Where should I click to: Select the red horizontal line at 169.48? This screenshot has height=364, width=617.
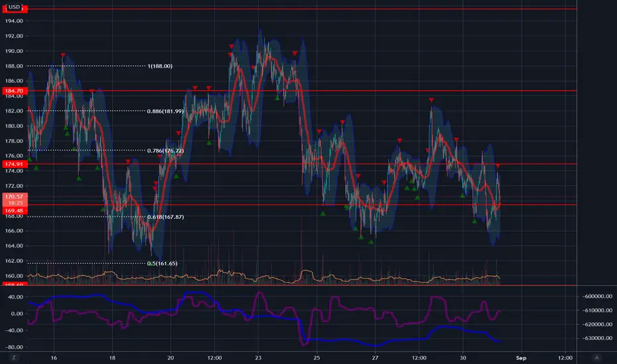[302, 205]
